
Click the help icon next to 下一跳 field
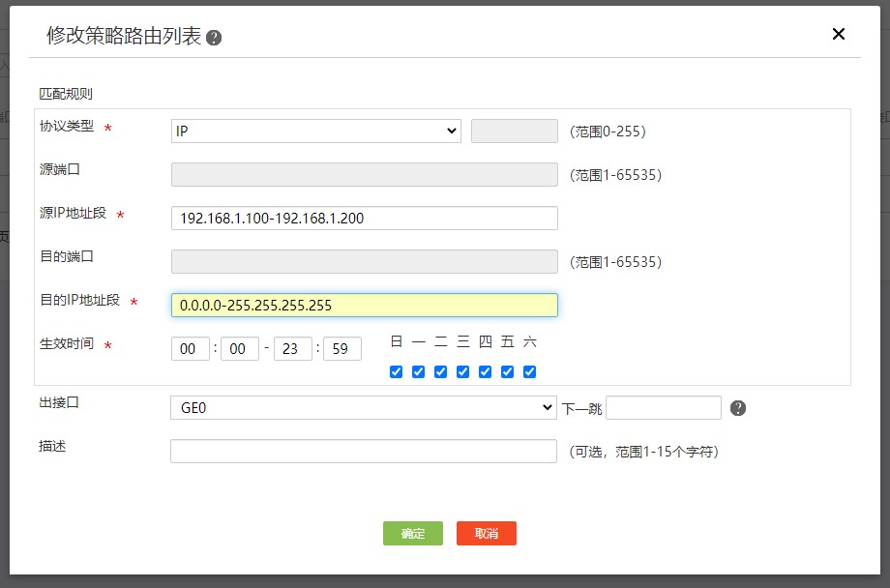pos(738,408)
